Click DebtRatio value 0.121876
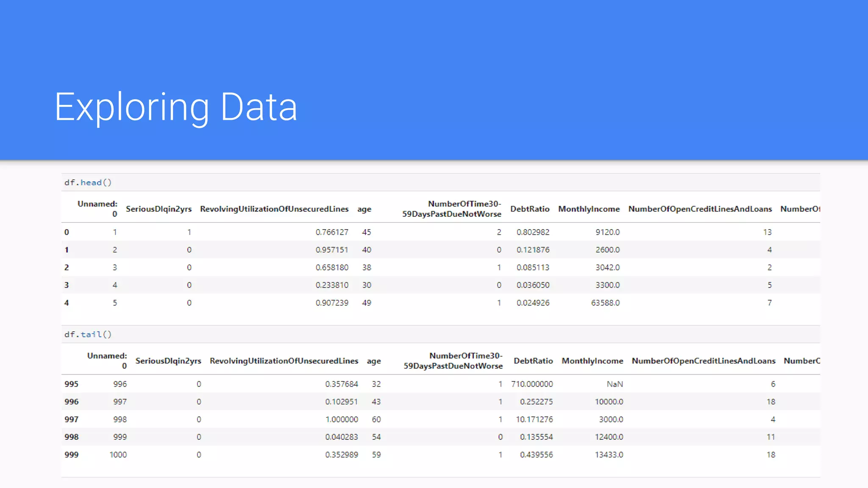 tap(533, 250)
